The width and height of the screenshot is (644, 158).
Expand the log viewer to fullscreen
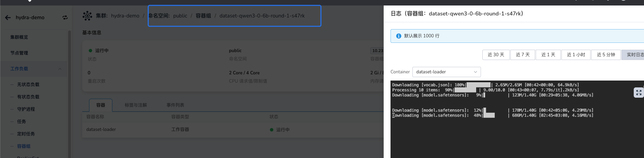[x=639, y=93]
